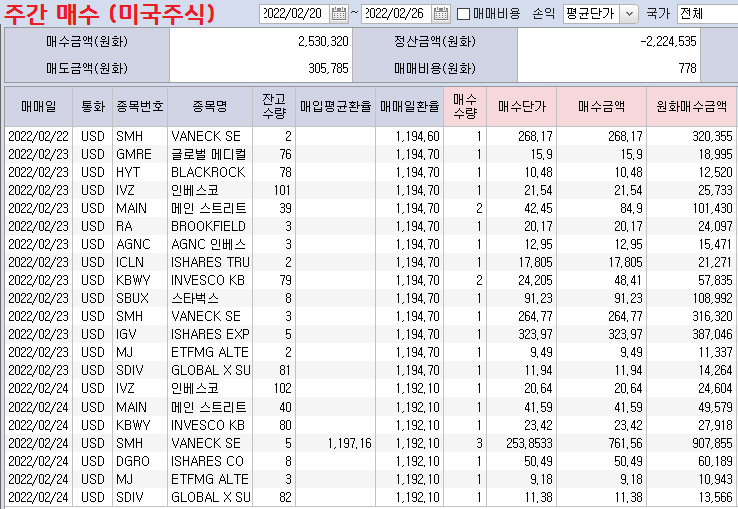Select the 매수단가 value 23.42
Screen dimensions: 738x509
click(x=521, y=425)
